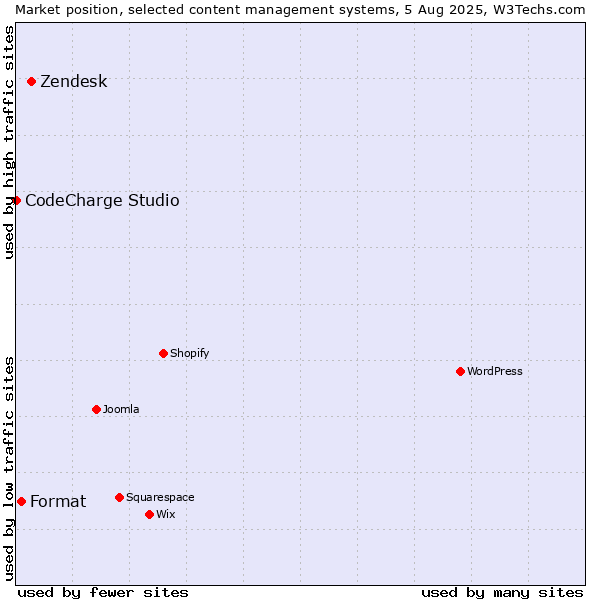600x600 pixels.
Task: Select the WordPress data point
Action: (x=460, y=371)
